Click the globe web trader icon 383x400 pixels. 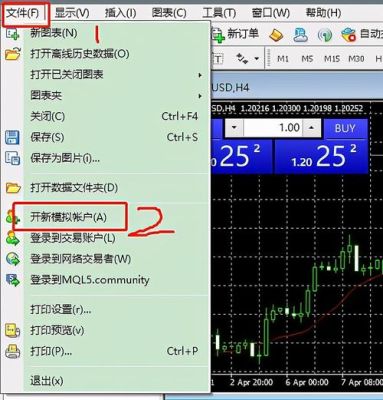pos(13,259)
